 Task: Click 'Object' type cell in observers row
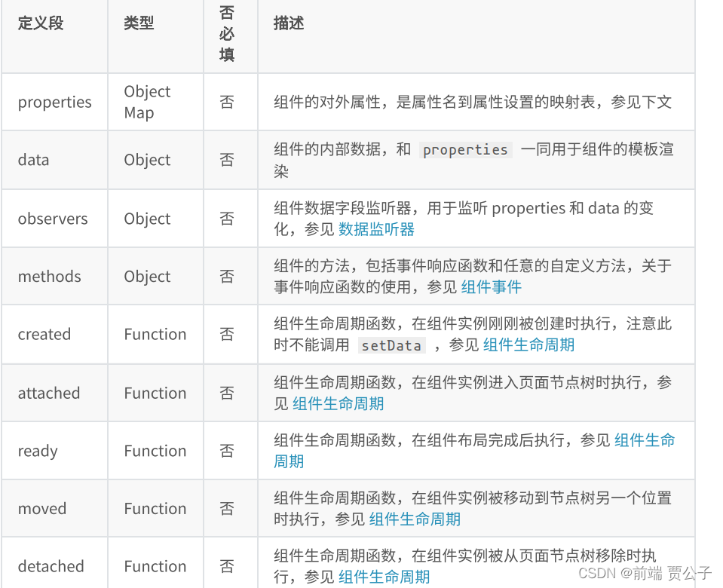click(x=156, y=219)
